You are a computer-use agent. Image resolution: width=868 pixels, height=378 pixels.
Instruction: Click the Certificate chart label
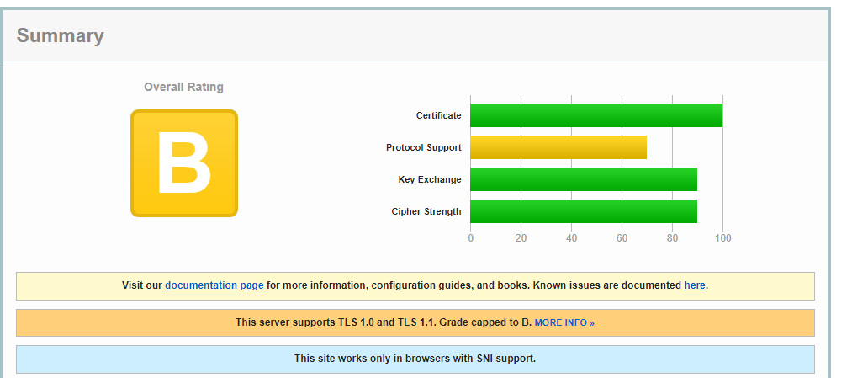[x=438, y=115]
